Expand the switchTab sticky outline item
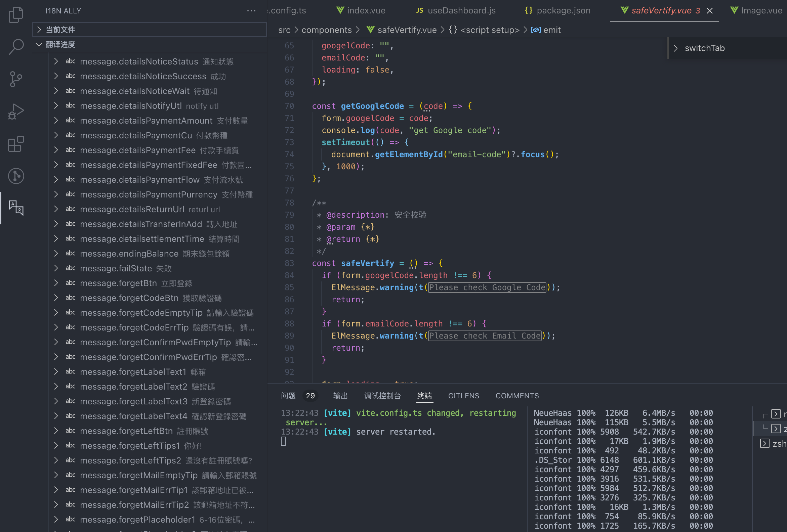787x532 pixels. pyautogui.click(x=675, y=48)
